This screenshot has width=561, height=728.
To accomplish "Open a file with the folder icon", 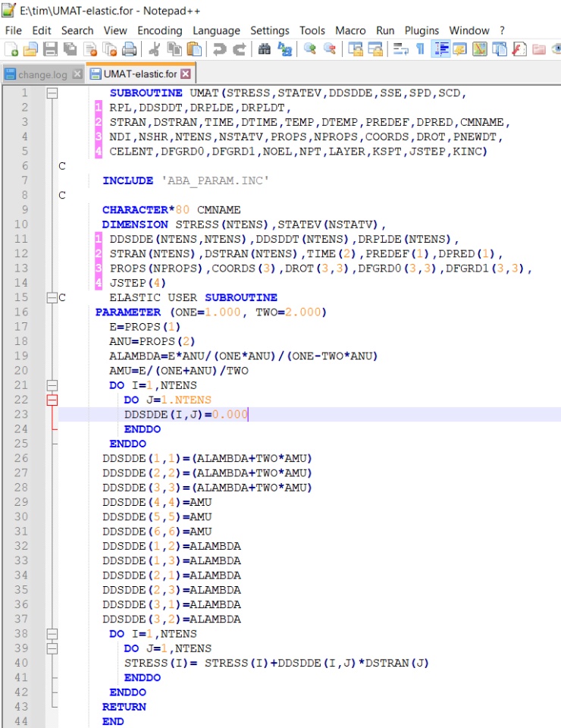I will click(x=30, y=49).
